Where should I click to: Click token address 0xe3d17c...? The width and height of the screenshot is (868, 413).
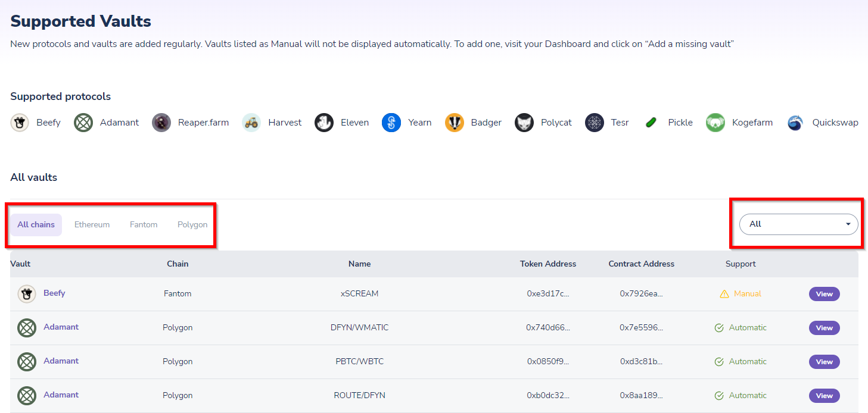coord(548,294)
